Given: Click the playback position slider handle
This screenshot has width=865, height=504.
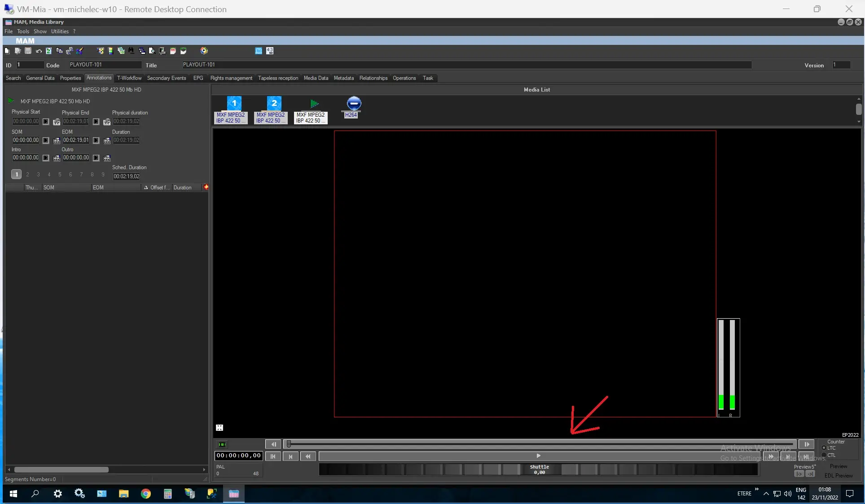Looking at the screenshot, I should pyautogui.click(x=289, y=444).
